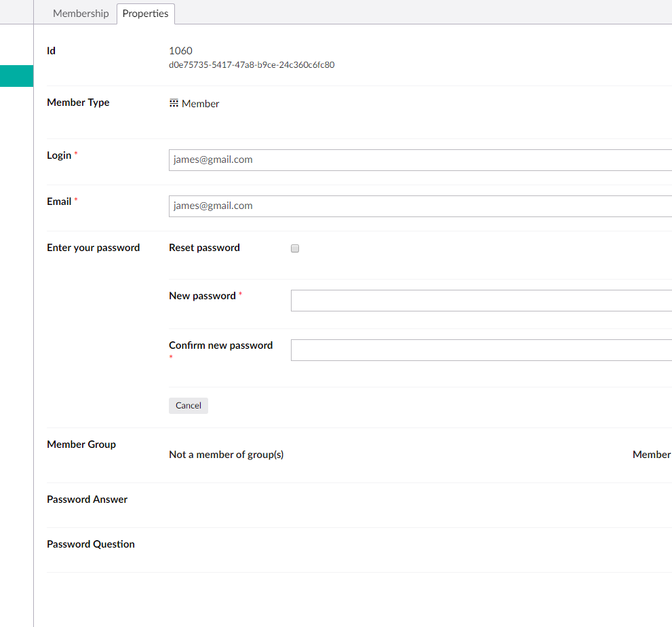Click the Member type label text
Viewport: 672px width, 627px height.
(78, 102)
